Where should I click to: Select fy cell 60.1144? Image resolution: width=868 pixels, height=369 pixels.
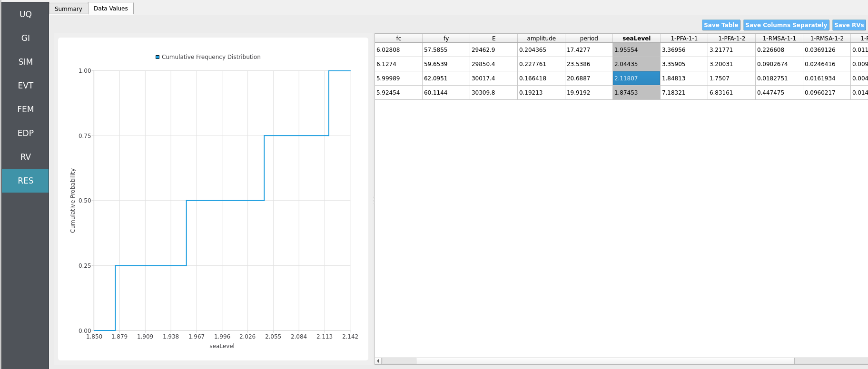[x=446, y=93]
